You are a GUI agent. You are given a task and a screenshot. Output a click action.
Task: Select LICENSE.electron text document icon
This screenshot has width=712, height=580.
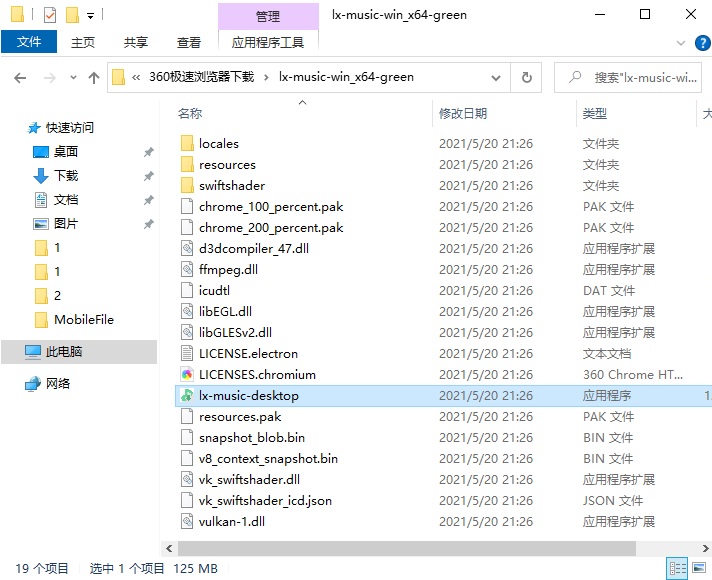point(187,353)
